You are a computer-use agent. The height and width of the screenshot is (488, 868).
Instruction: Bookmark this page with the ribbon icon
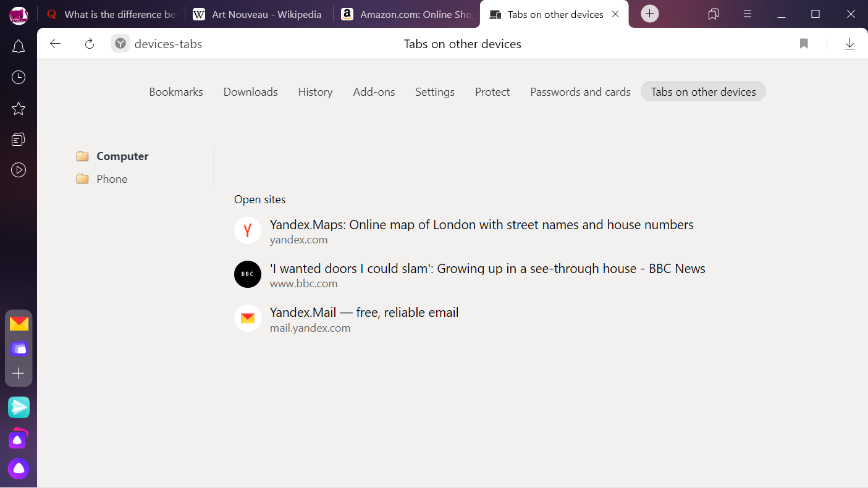pos(804,44)
